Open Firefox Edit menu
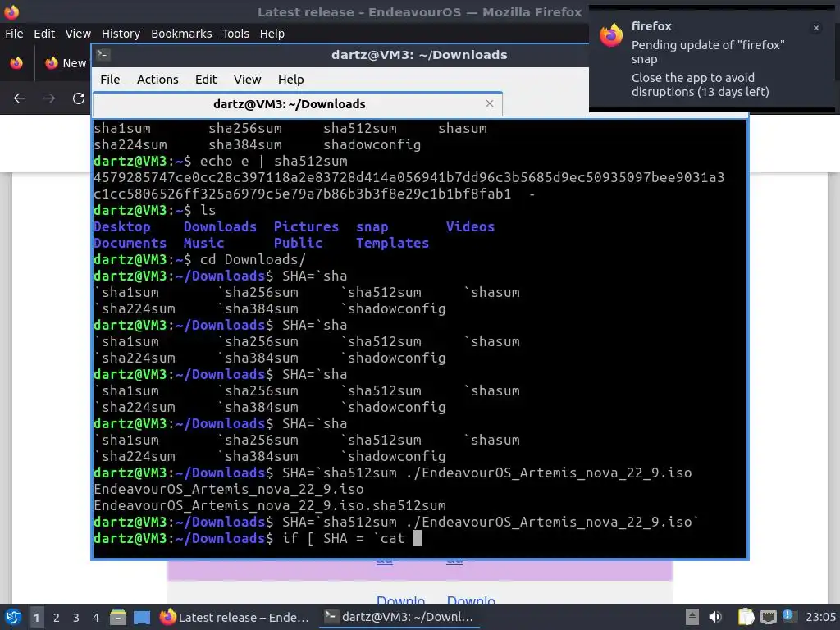 tap(44, 34)
